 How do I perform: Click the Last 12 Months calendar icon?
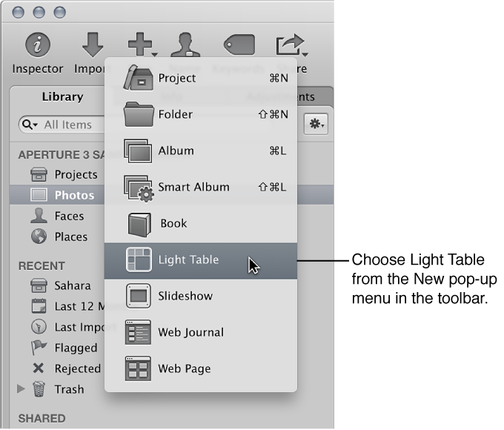point(39,306)
